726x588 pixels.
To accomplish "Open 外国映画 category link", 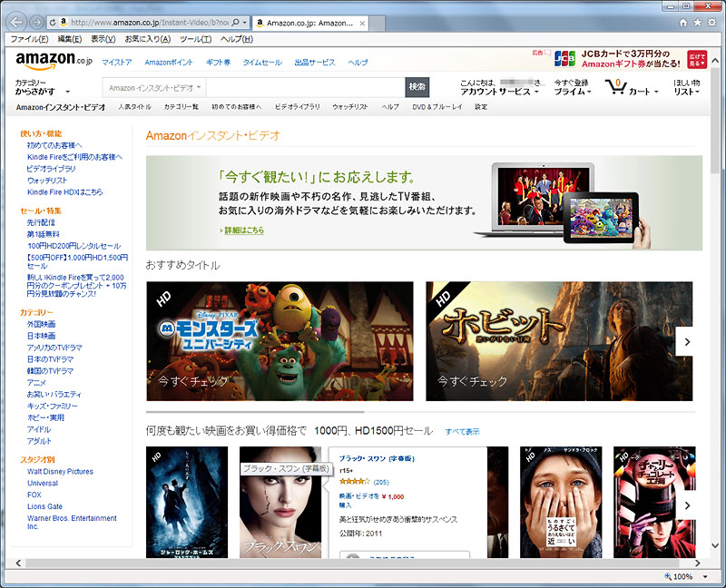I will 41,324.
